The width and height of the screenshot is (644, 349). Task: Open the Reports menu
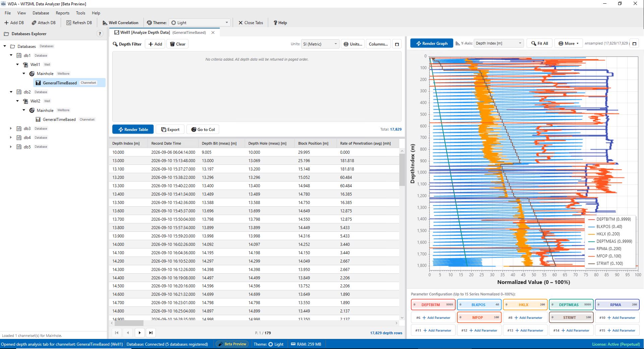pos(63,13)
